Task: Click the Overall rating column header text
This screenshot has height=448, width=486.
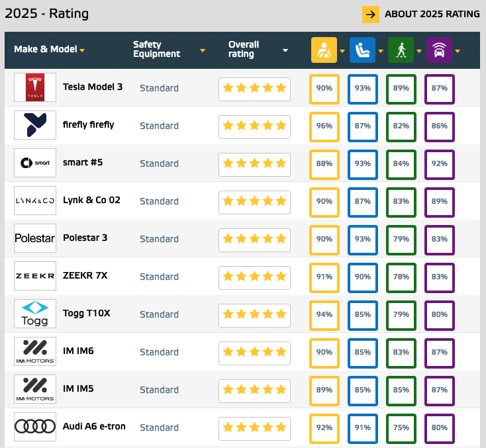Action: coord(244,49)
